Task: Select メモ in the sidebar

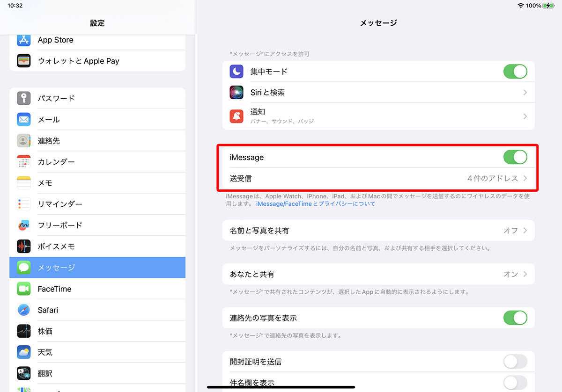Action: [97, 183]
